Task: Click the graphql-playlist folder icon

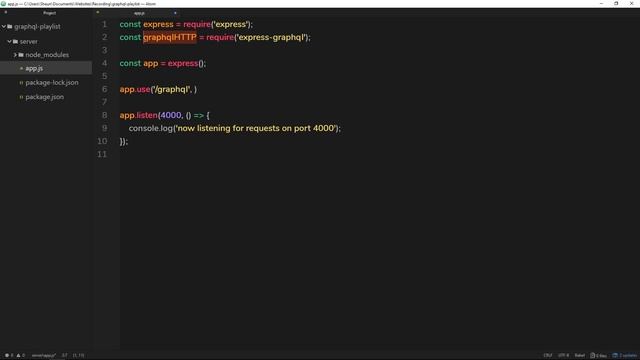Action: click(10, 27)
